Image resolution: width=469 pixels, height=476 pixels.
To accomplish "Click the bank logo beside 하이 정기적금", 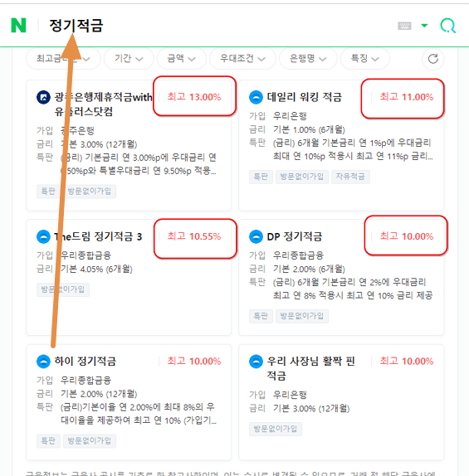I will point(43,362).
